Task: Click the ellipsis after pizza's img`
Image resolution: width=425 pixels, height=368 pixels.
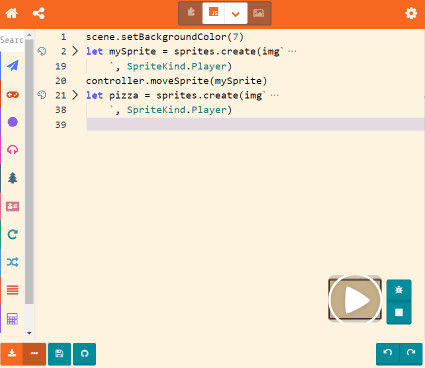Action: [275, 95]
